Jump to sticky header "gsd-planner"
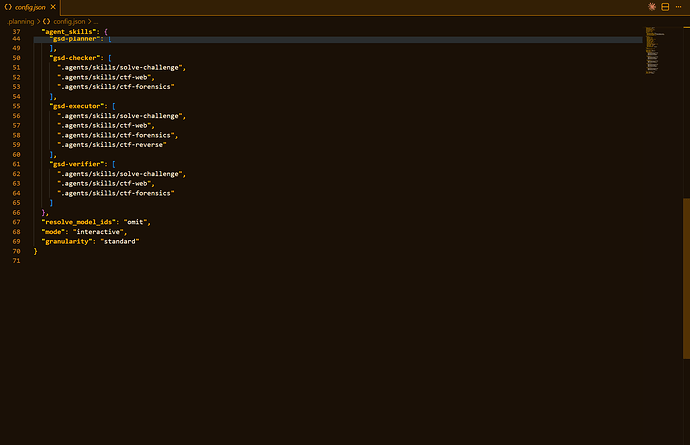The width and height of the screenshot is (690, 445). coord(76,39)
